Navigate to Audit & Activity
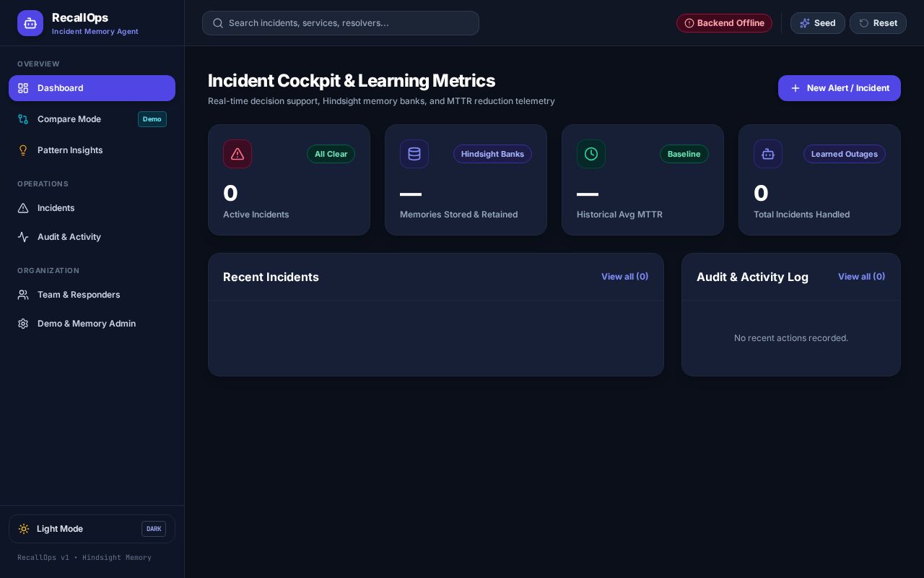924x578 pixels. pyautogui.click(x=92, y=237)
